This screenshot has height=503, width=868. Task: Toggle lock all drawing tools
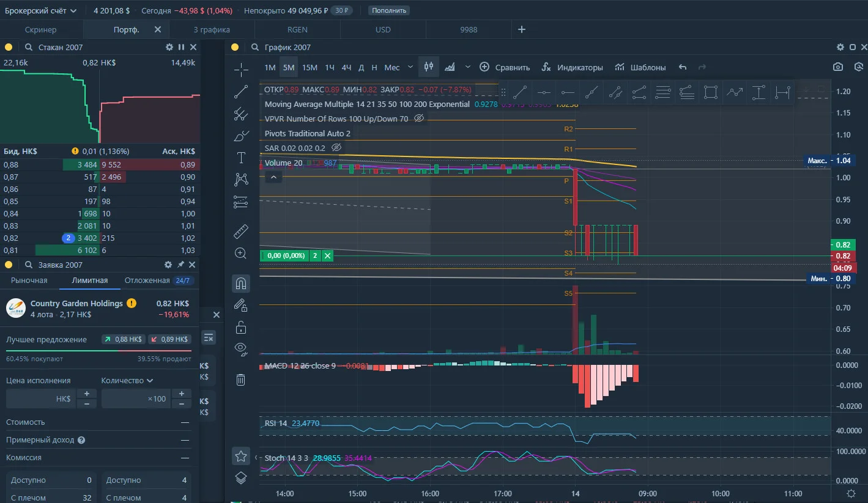tap(241, 327)
